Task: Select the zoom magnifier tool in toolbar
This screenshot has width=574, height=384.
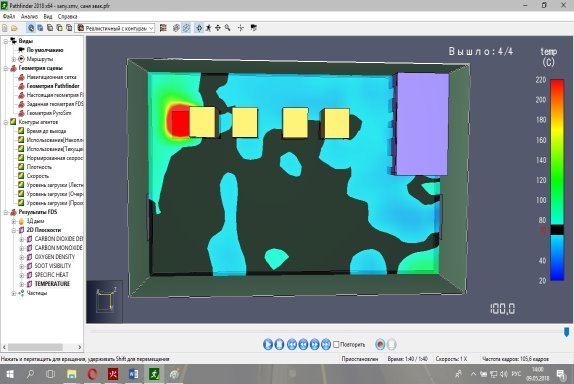Action: [227, 28]
